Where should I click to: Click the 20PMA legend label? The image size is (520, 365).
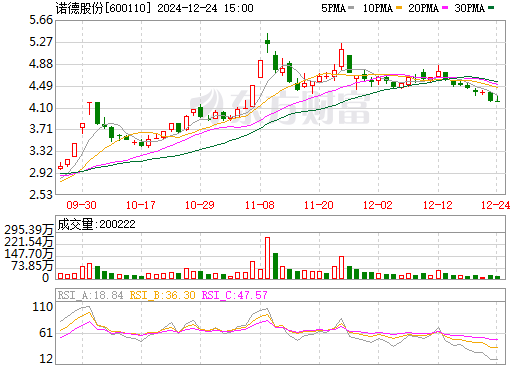(423, 8)
